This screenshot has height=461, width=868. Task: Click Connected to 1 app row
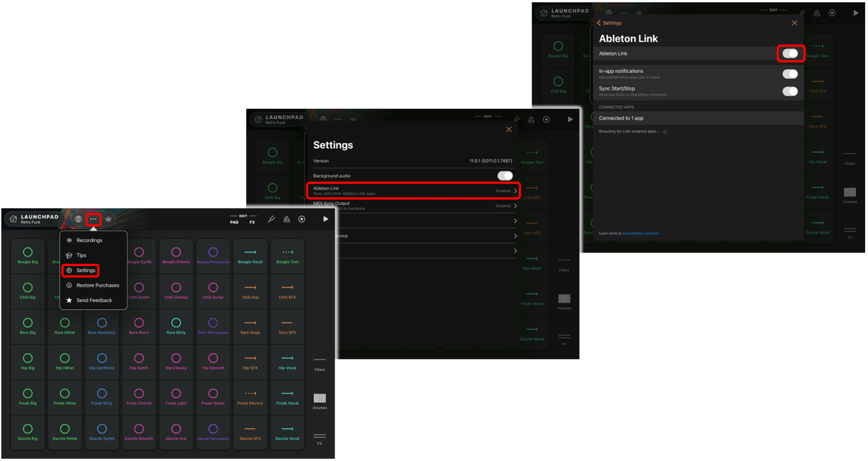point(698,118)
